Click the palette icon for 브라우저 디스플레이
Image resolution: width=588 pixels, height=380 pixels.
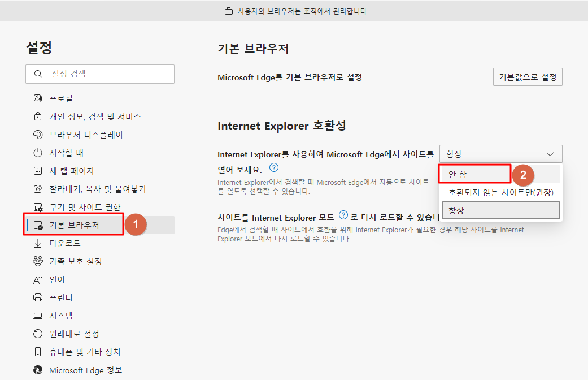click(x=38, y=135)
